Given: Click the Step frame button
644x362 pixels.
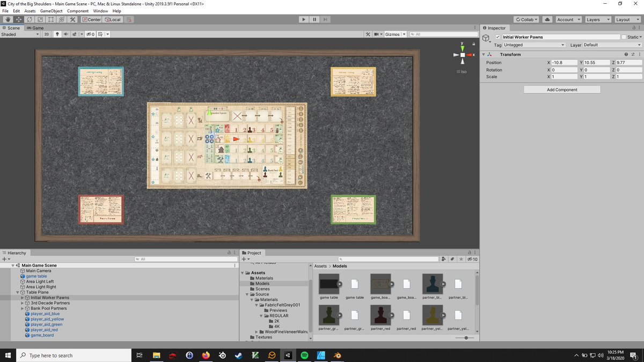Looking at the screenshot, I should 326,19.
